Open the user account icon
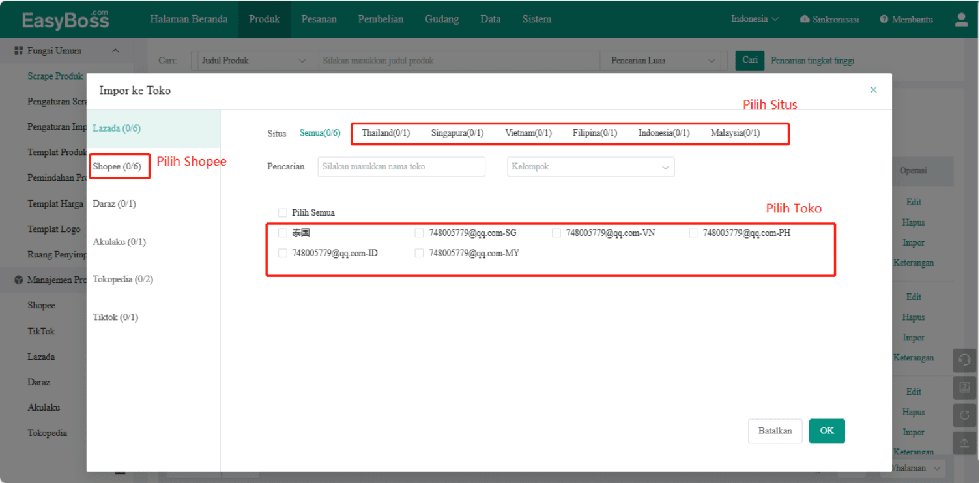The width and height of the screenshot is (980, 483). (x=961, y=20)
